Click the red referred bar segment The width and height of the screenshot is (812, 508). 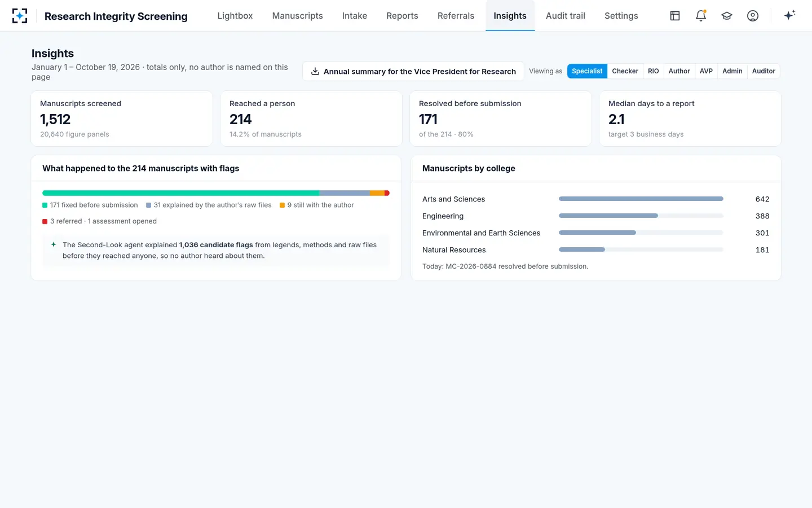point(387,193)
